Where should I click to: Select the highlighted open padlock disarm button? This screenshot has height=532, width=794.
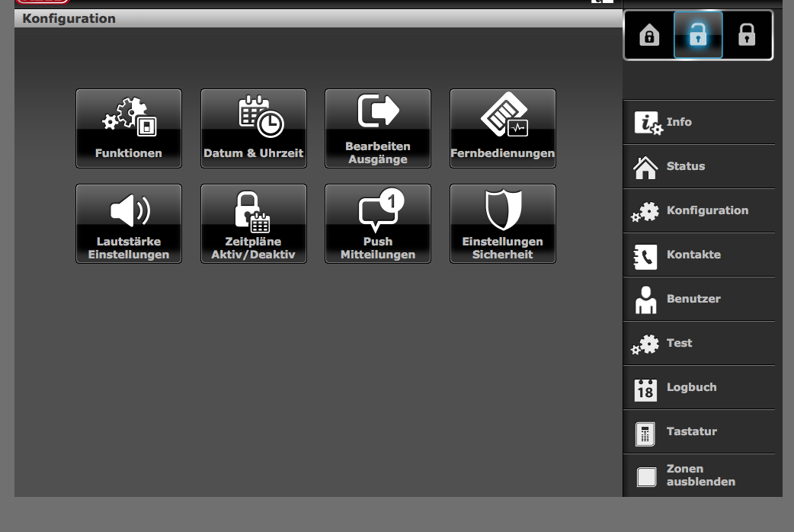tap(698, 35)
